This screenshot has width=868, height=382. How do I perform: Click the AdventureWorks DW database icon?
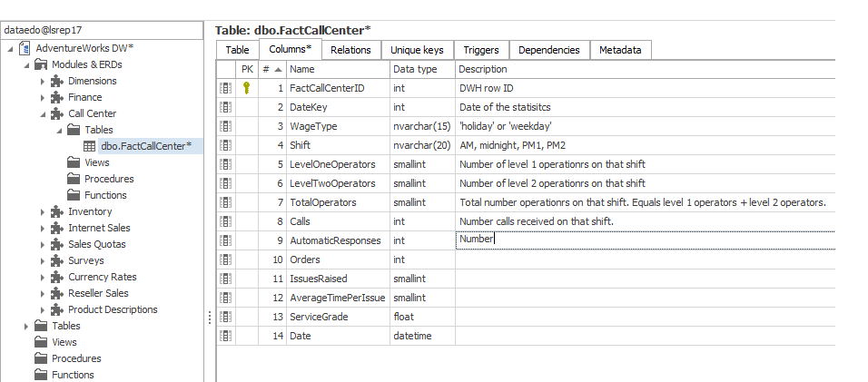[25, 49]
